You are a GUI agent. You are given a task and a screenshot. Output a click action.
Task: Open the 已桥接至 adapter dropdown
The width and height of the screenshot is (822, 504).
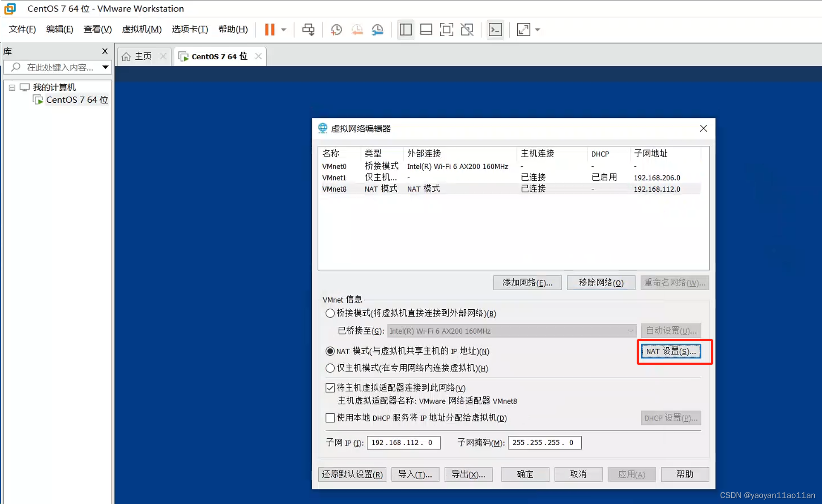511,331
